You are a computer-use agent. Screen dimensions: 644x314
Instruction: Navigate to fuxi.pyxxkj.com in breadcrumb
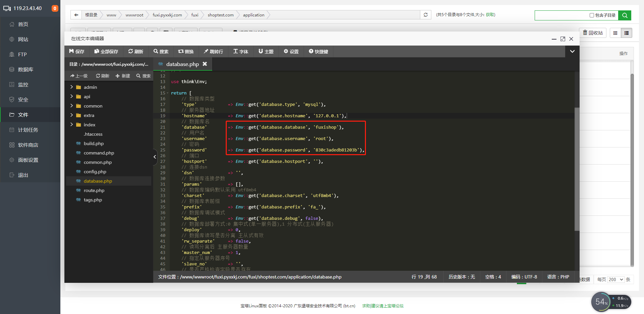(x=167, y=15)
